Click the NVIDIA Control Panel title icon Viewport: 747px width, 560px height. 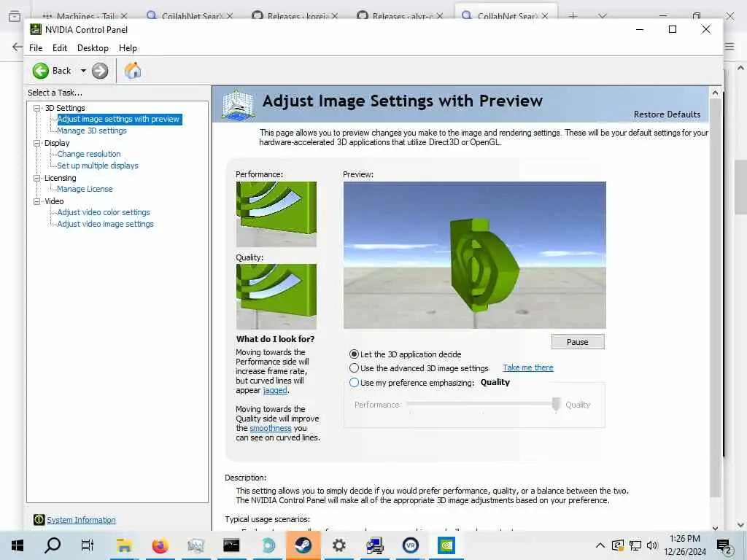click(36, 29)
